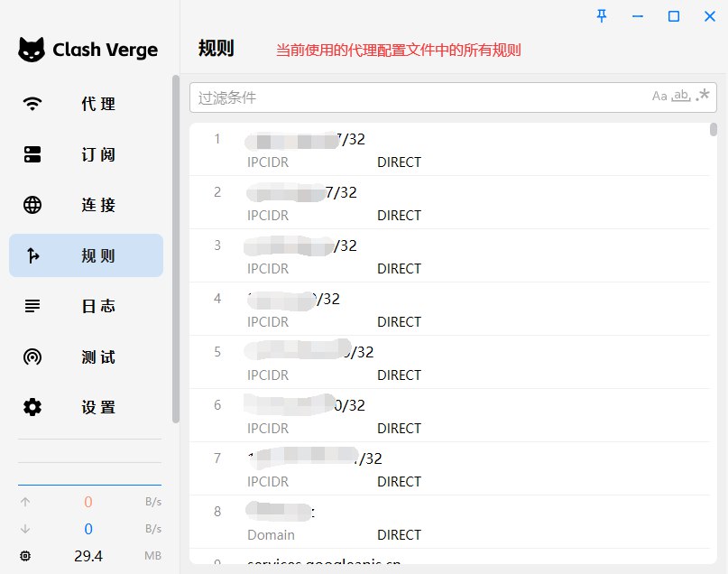Click the globe icon for Connections
The height and width of the screenshot is (574, 728).
[x=32, y=205]
